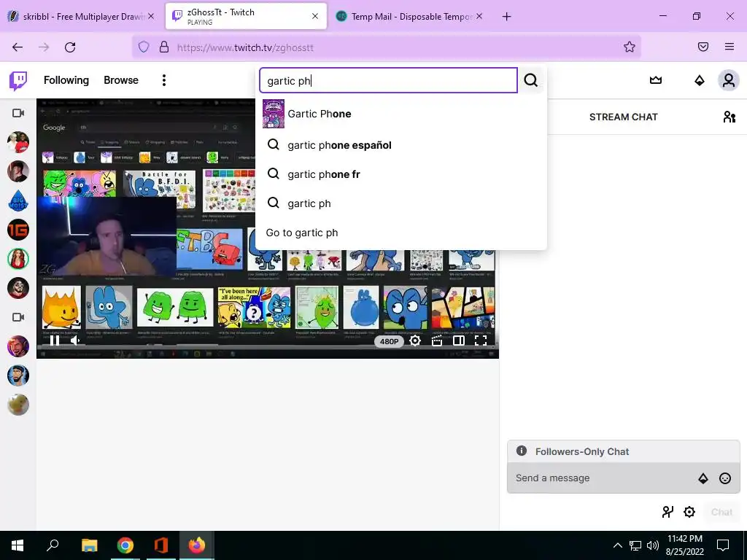
Task: Mute the stream volume speaker
Action: (76, 340)
